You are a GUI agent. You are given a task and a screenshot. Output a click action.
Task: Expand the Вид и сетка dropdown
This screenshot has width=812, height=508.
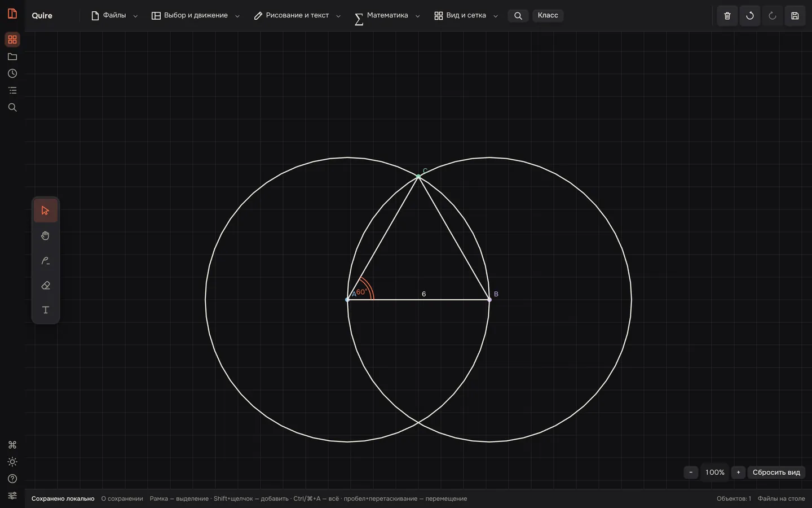tap(466, 16)
